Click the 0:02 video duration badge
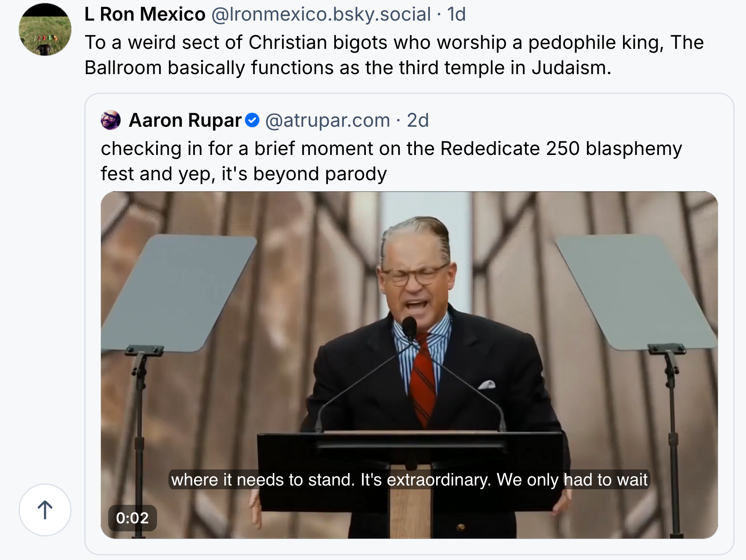This screenshot has height=560, width=746. pyautogui.click(x=132, y=518)
